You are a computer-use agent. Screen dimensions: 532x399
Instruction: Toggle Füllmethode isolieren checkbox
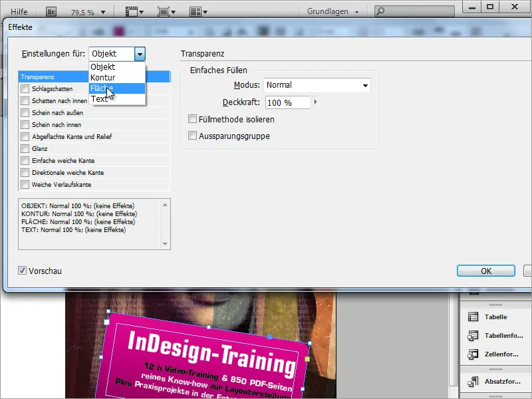[192, 119]
